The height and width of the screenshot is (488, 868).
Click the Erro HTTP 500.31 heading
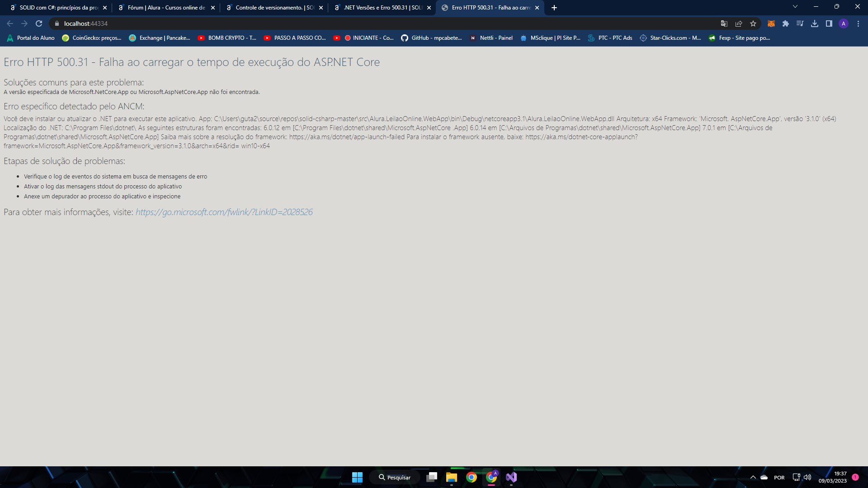pyautogui.click(x=192, y=62)
